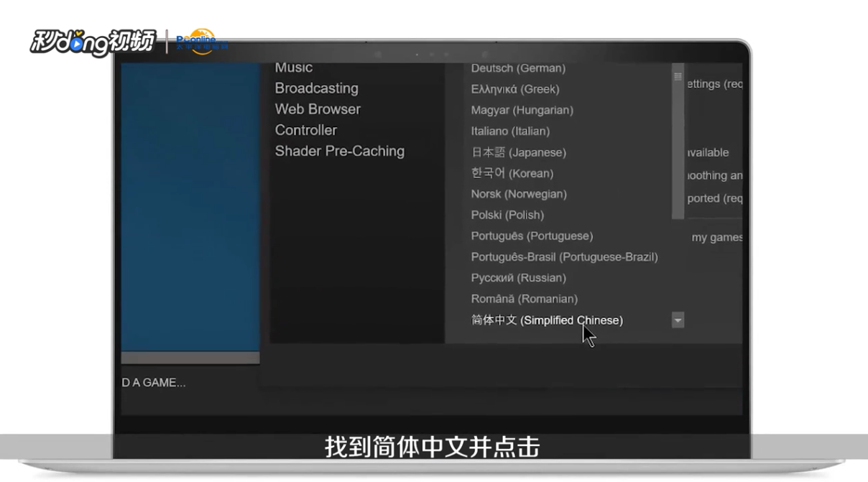Open the Shader Pre-Caching settings section

coord(339,151)
